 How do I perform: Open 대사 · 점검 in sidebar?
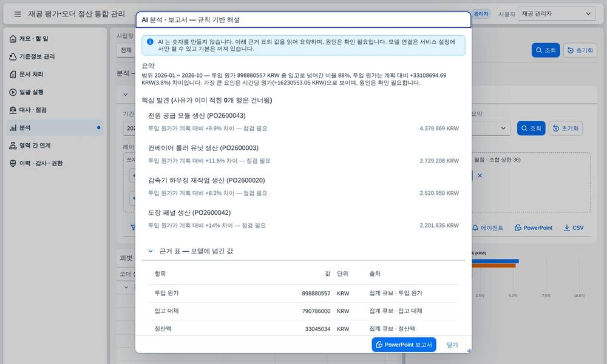pos(55,110)
